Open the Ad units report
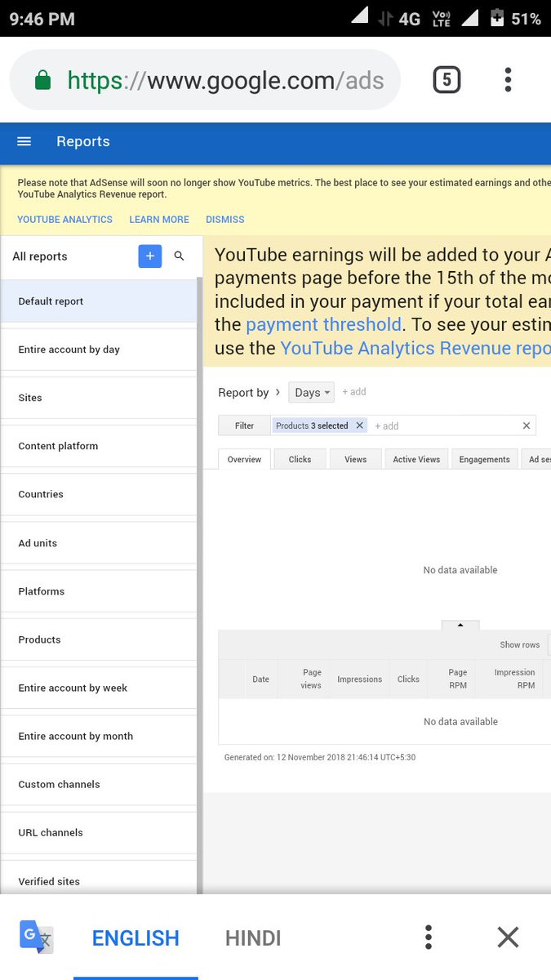This screenshot has width=551, height=980. pyautogui.click(x=99, y=543)
